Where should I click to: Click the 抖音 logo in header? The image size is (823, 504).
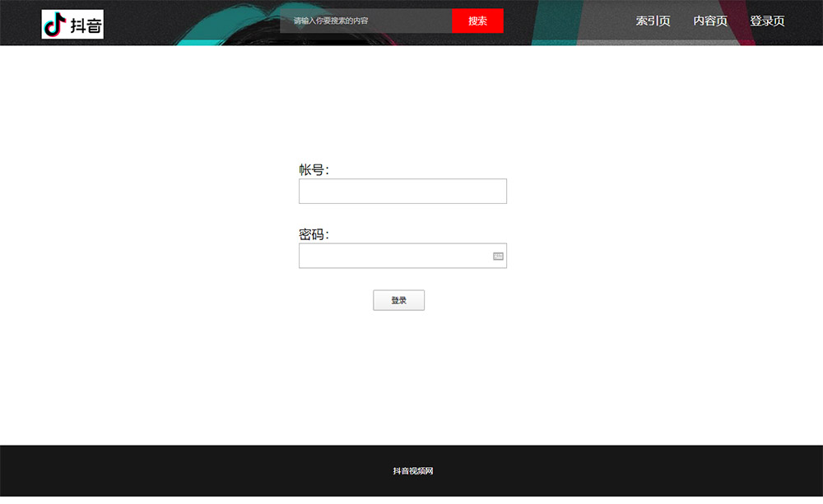[x=72, y=24]
